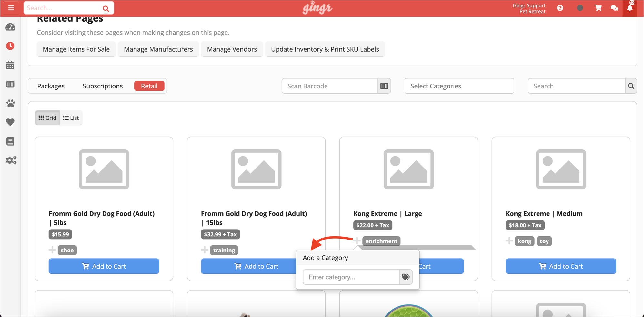The width and height of the screenshot is (644, 317).
Task: Click the $18.00 + Tax price badge
Action: point(525,225)
